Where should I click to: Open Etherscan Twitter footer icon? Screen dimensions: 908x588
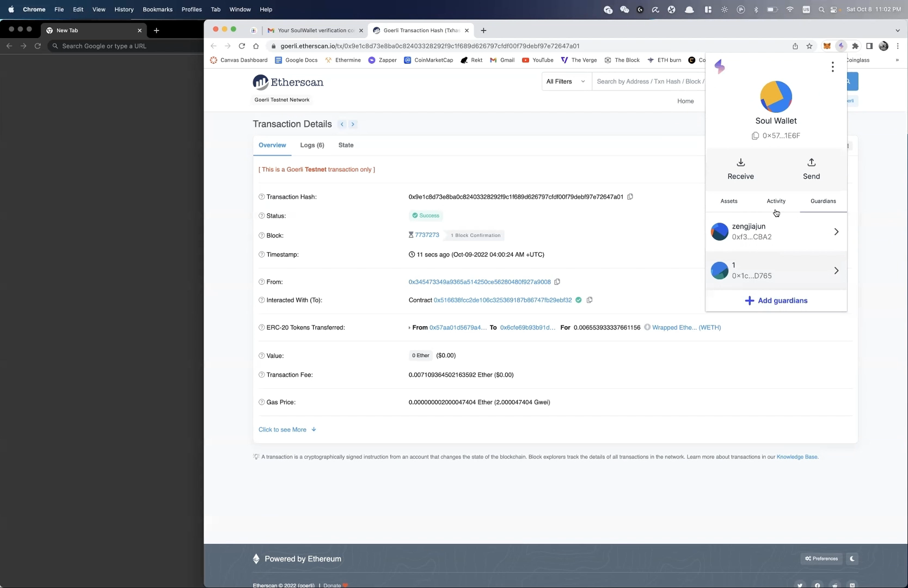click(800, 585)
